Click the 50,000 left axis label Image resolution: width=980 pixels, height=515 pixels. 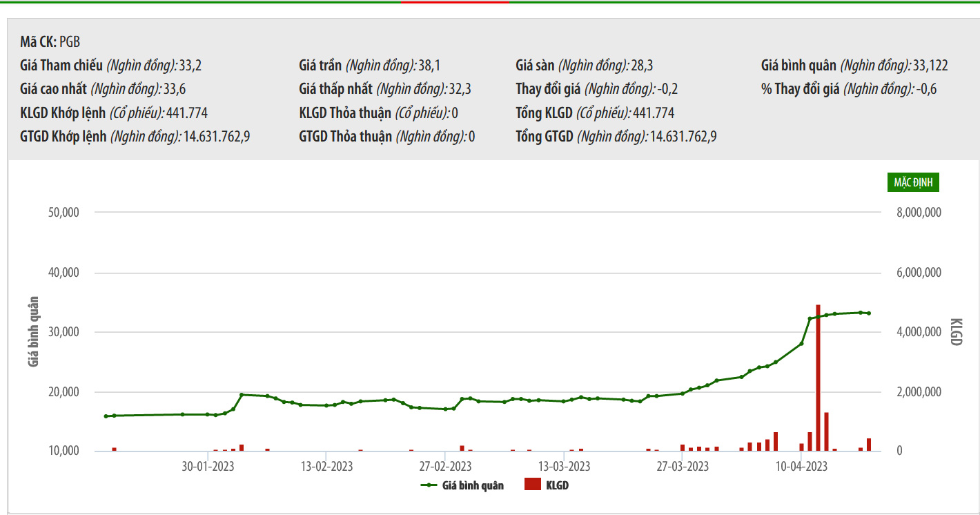(64, 213)
